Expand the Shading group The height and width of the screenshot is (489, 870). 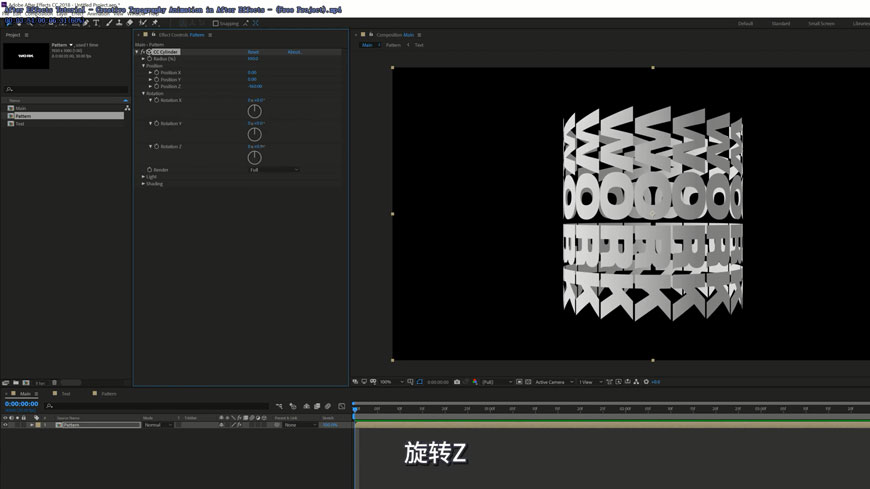tap(144, 184)
